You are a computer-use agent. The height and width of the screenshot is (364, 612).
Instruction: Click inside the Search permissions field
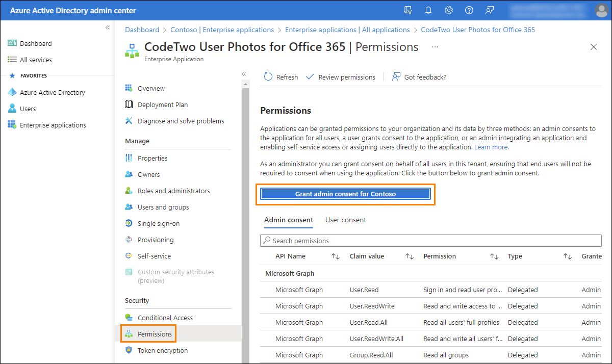431,241
